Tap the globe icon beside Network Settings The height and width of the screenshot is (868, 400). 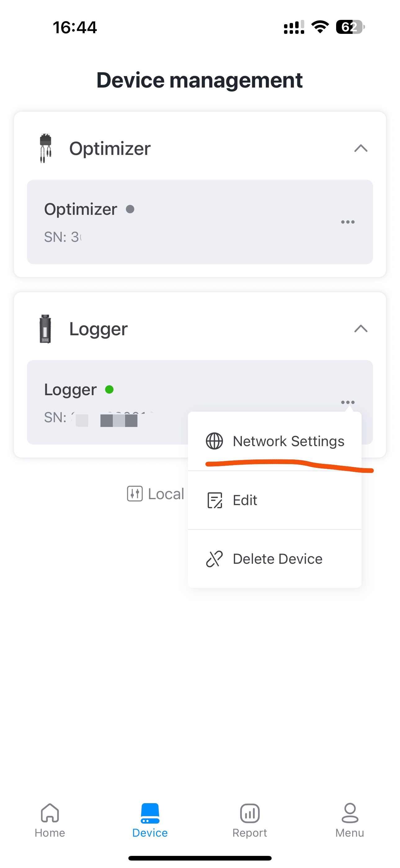tap(214, 441)
